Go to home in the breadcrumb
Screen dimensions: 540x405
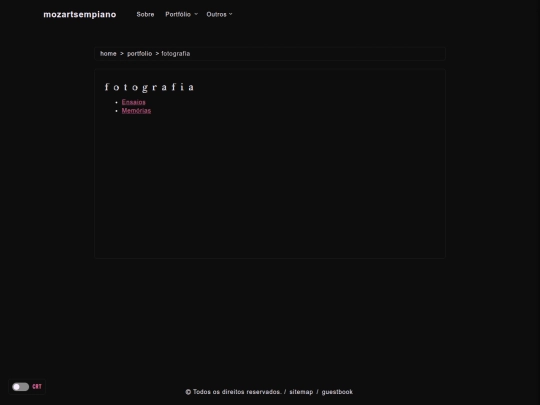[x=108, y=54]
